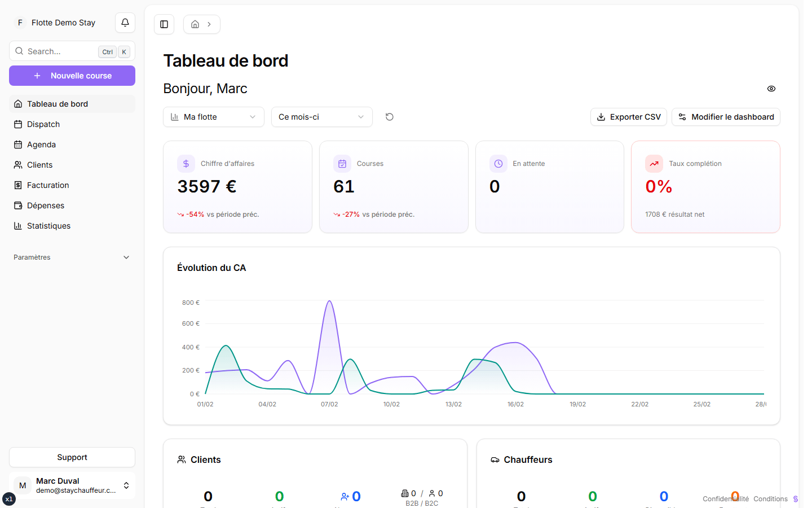The width and height of the screenshot is (812, 508).
Task: Click the refresh data icon
Action: pyautogui.click(x=389, y=117)
